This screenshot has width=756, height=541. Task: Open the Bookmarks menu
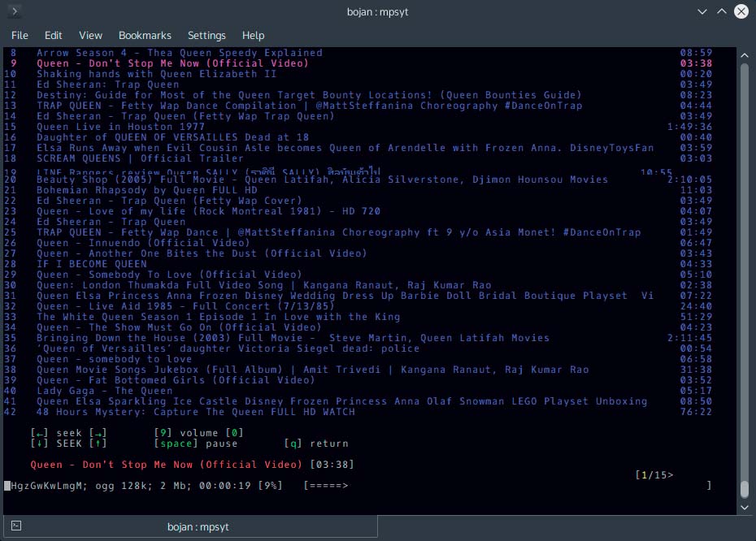(145, 35)
